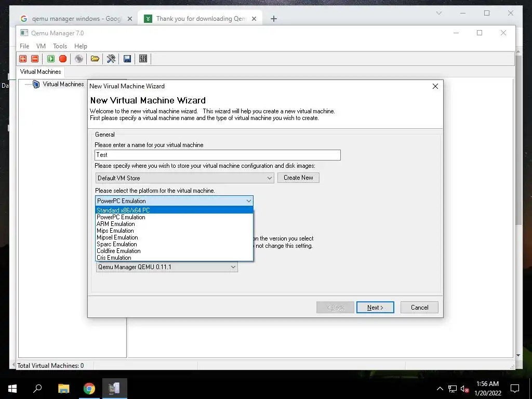Image resolution: width=532 pixels, height=399 pixels.
Task: Click the Virtual Machines monitor tree icon
Action: click(36, 84)
